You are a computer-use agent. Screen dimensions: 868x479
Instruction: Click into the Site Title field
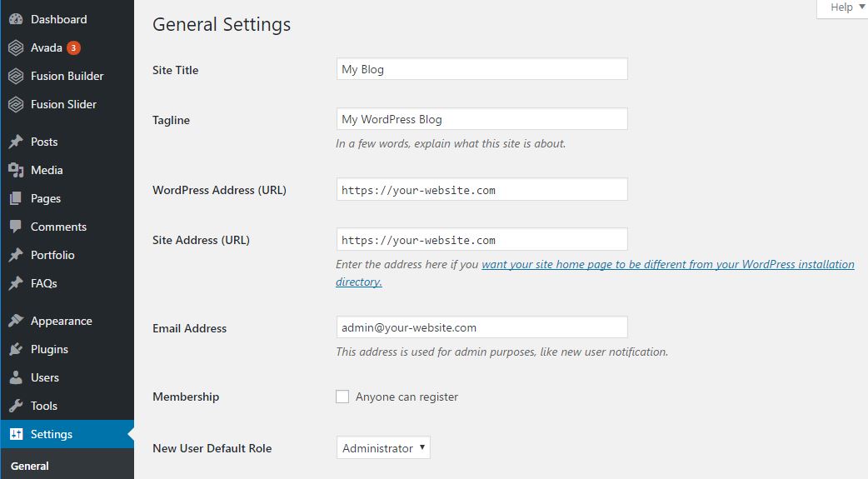482,69
